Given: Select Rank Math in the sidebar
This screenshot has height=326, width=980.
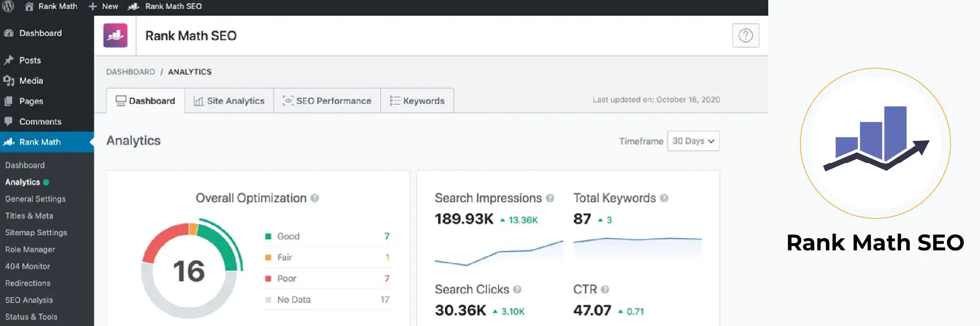Looking at the screenshot, I should 47,142.
